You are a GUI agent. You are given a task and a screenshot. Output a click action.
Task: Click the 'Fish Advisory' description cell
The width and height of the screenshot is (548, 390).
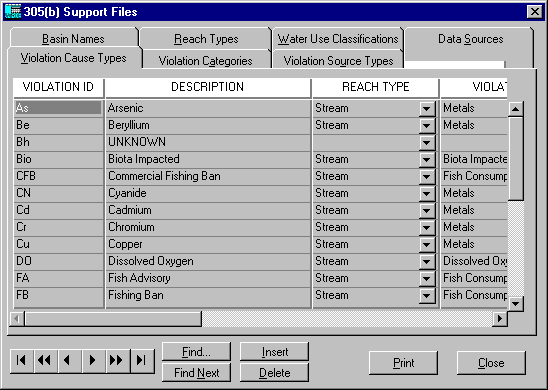(x=208, y=278)
